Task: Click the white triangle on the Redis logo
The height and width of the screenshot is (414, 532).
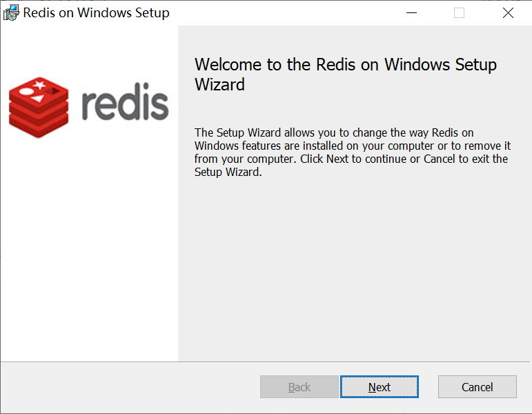Action: tap(36, 98)
